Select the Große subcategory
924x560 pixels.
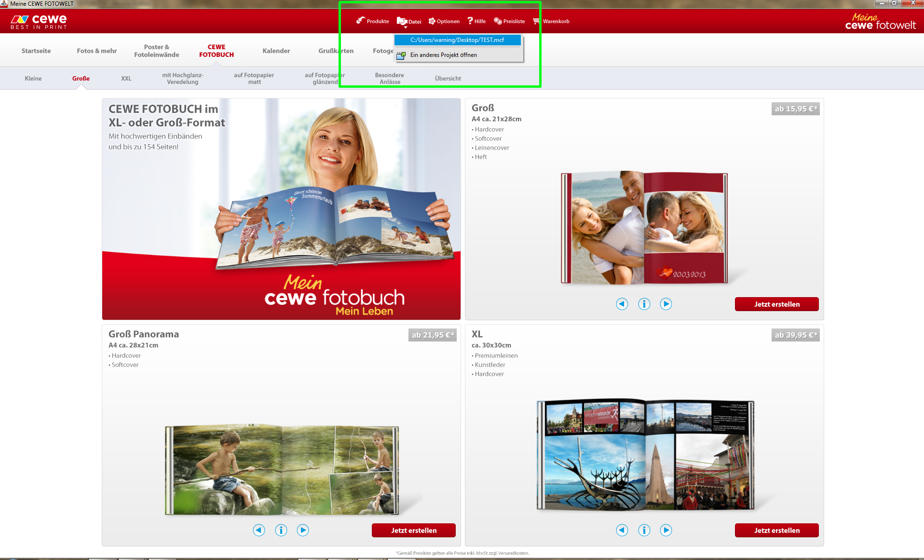click(x=81, y=78)
